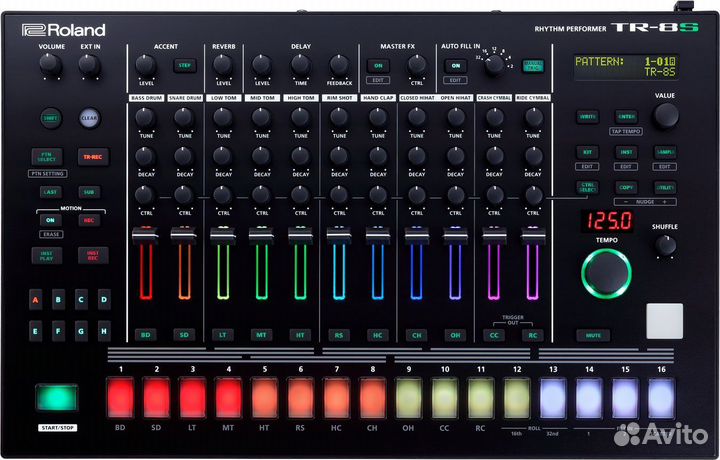Choose variation A button

pos(35,300)
